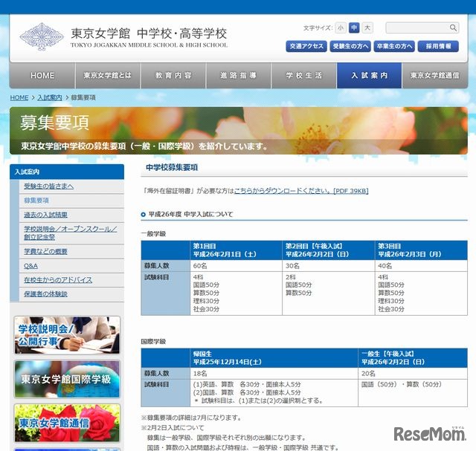Image resolution: width=476 pixels, height=451 pixels.
Task: Click the 20名 cell
Action: (413, 373)
